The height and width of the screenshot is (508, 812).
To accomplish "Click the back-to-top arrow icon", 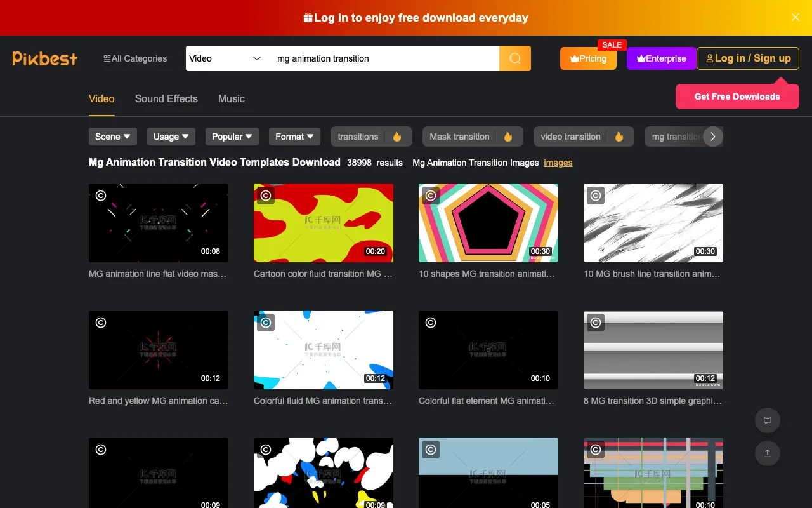I will click(x=767, y=453).
